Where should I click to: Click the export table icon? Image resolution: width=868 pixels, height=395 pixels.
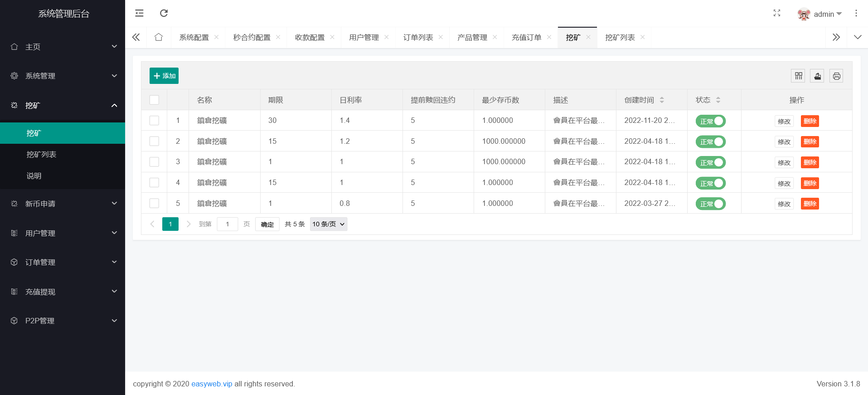(817, 76)
